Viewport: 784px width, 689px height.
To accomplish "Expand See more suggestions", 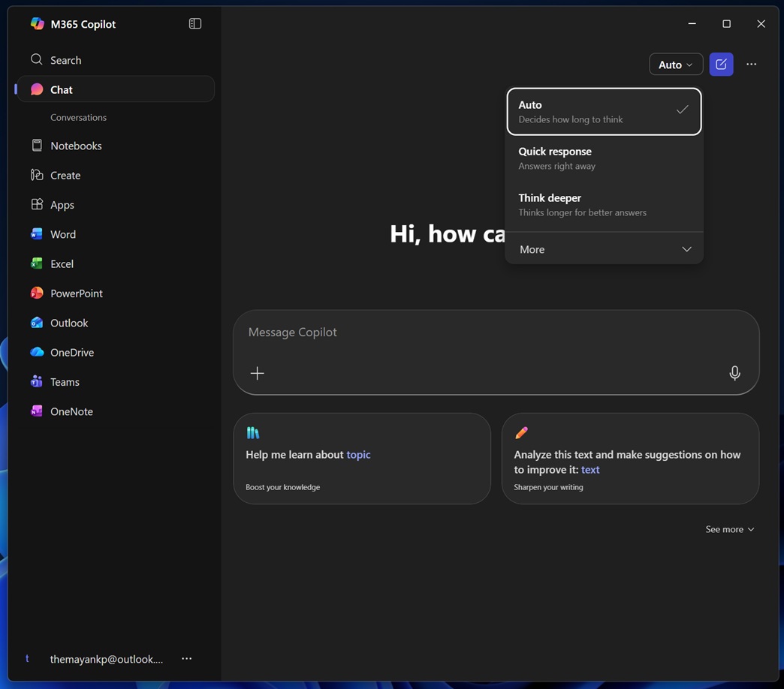I will pos(728,529).
